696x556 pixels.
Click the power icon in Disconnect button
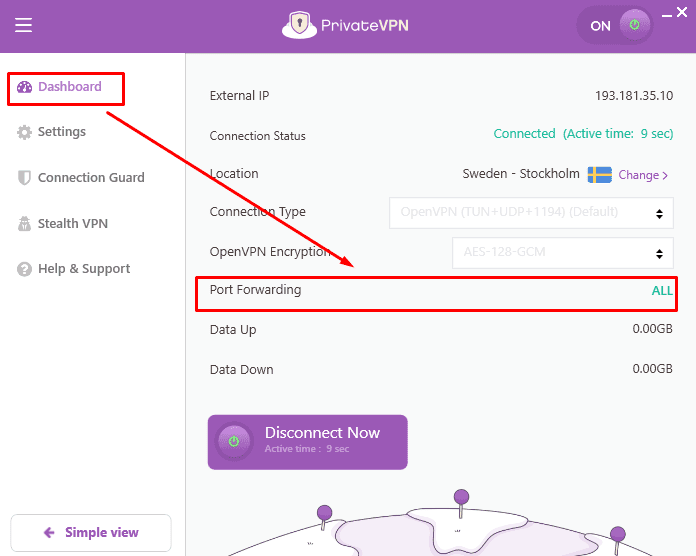234,442
